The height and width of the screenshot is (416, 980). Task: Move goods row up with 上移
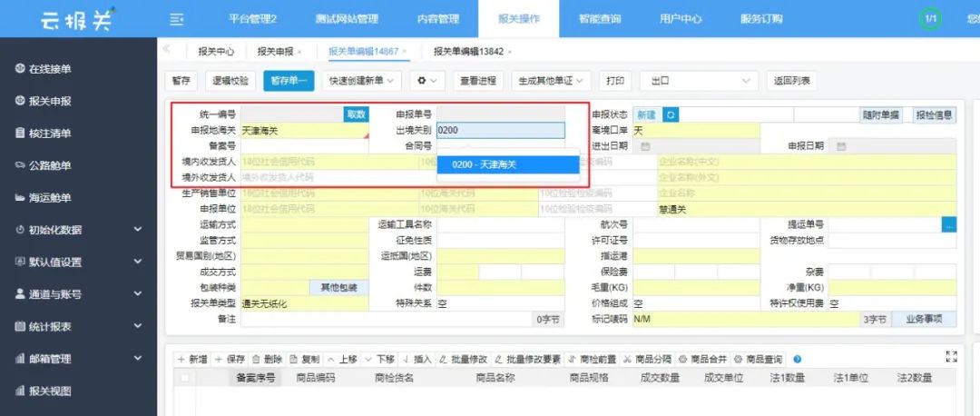(x=342, y=359)
